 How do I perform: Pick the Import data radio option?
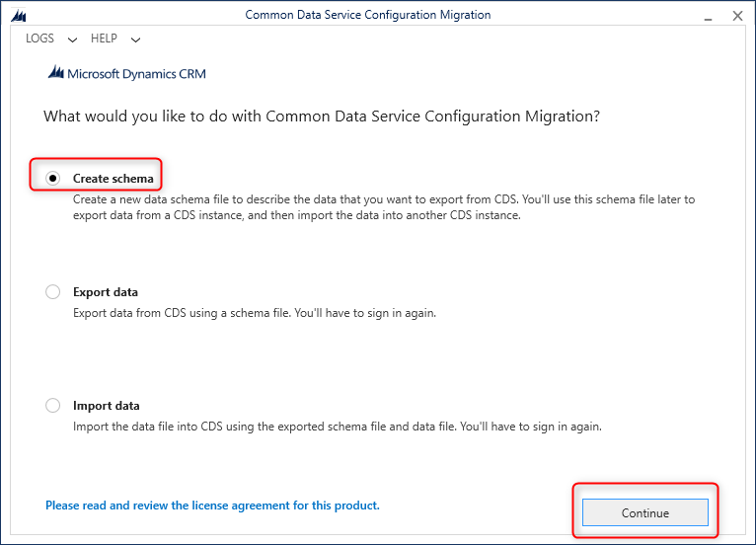53,406
